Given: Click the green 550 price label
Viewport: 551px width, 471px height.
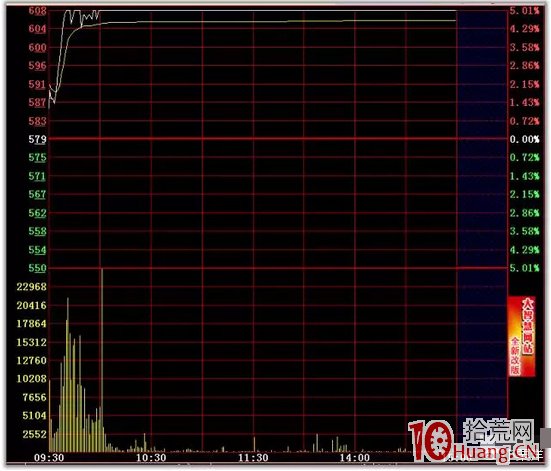Looking at the screenshot, I should 37,268.
